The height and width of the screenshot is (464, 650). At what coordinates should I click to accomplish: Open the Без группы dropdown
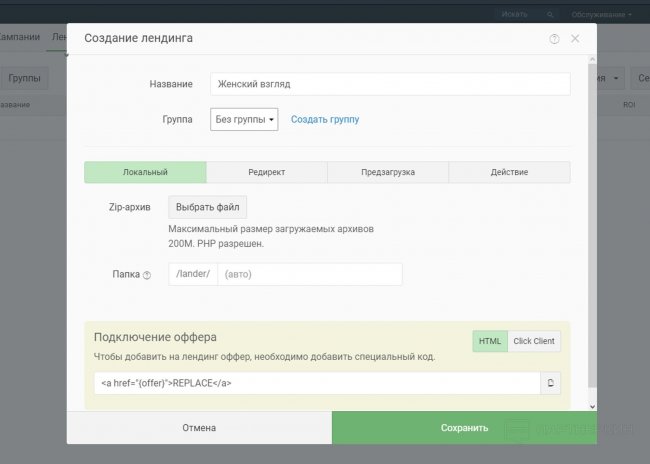[244, 120]
